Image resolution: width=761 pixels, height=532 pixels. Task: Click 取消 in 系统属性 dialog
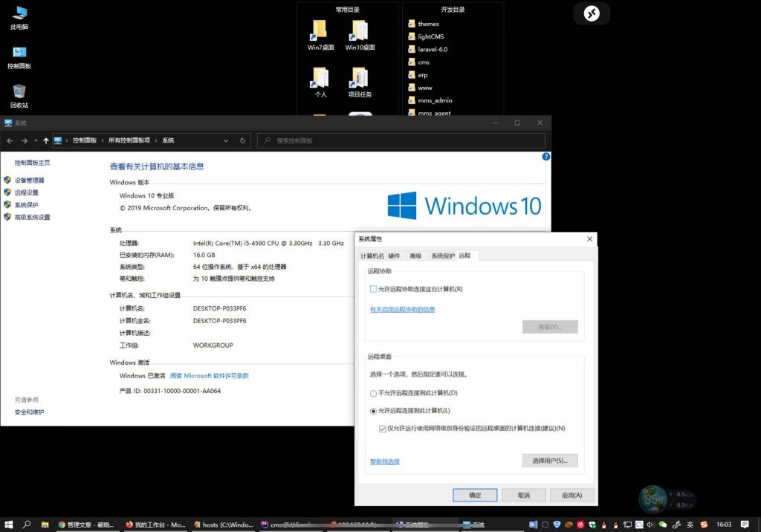(524, 495)
